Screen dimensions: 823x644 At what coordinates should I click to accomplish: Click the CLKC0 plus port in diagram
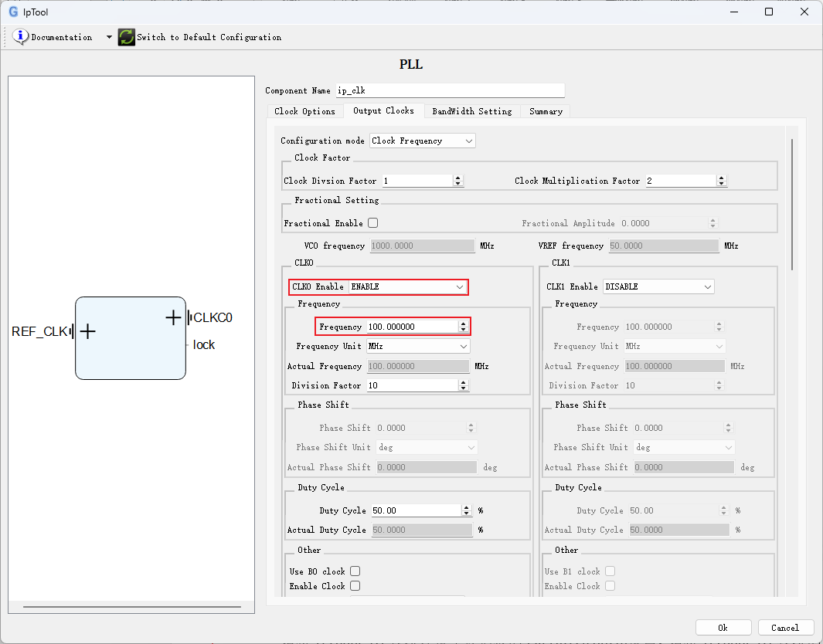click(x=173, y=317)
